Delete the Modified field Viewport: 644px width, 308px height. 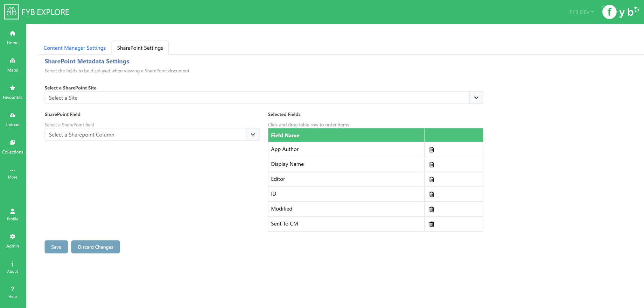point(432,209)
